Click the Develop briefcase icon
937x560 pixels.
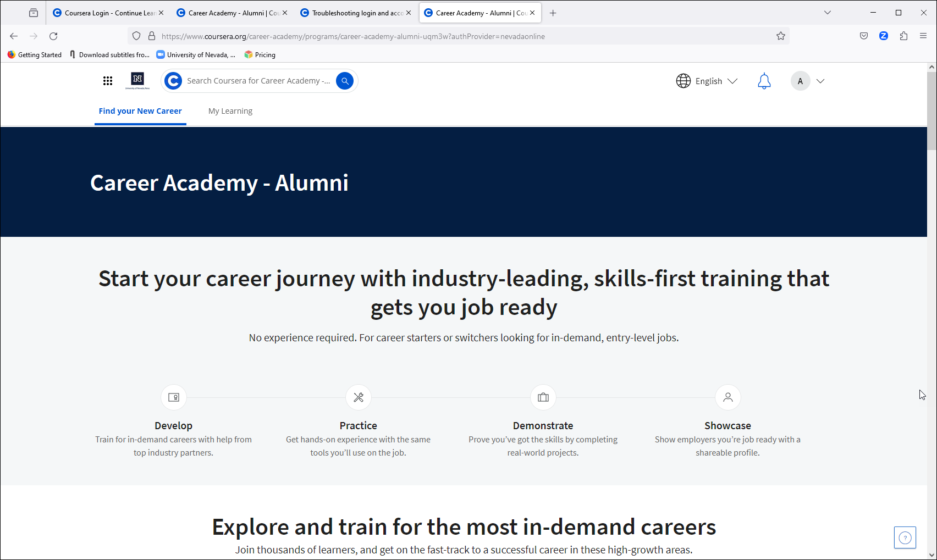pyautogui.click(x=173, y=397)
